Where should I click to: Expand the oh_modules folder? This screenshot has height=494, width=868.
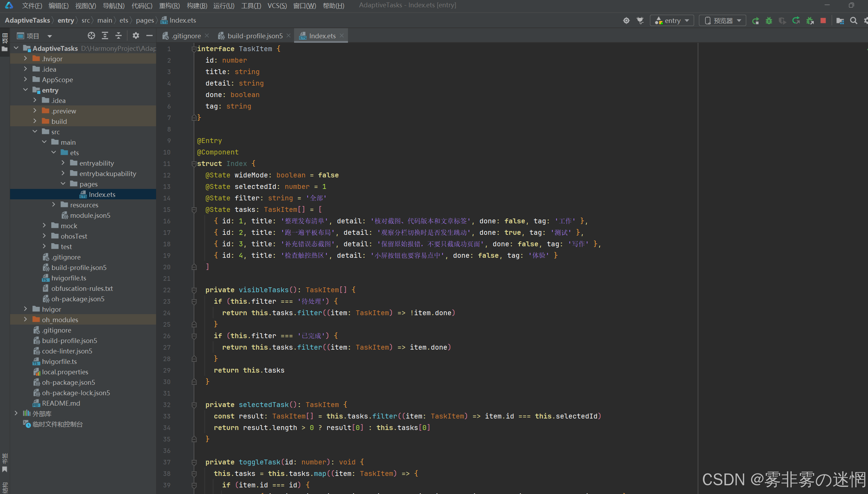pyautogui.click(x=25, y=319)
